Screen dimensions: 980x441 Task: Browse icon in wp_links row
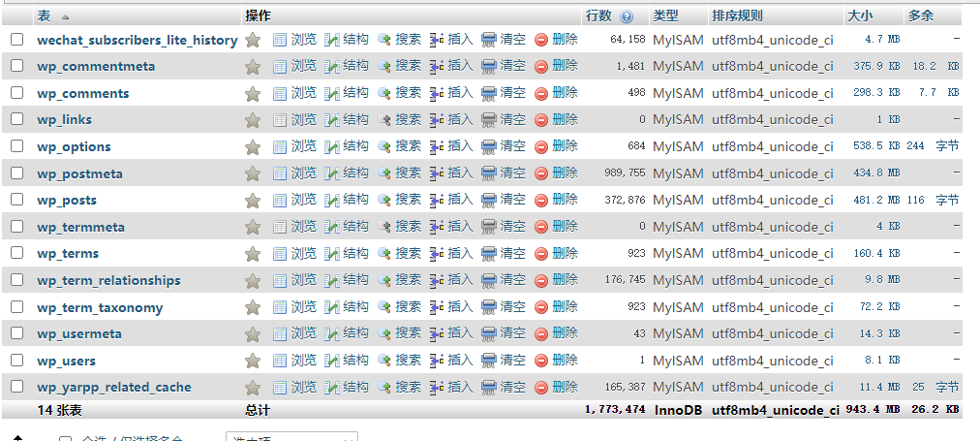280,120
